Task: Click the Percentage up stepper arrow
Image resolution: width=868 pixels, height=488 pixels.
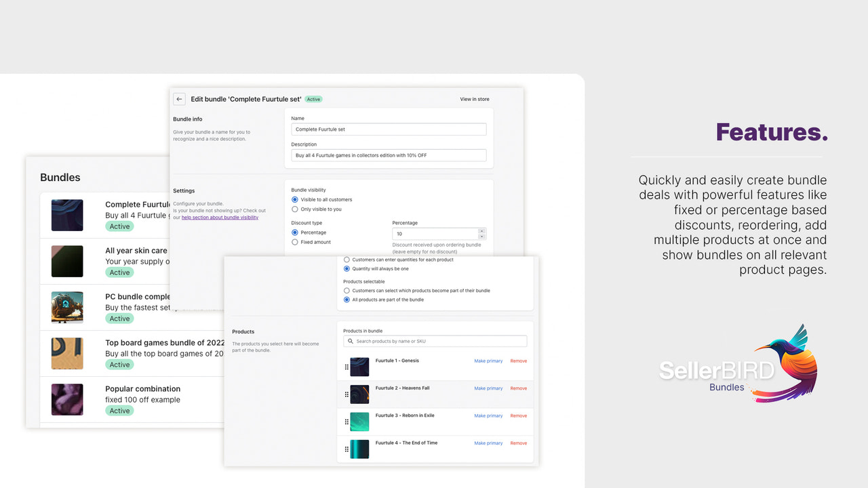Action: click(x=482, y=232)
